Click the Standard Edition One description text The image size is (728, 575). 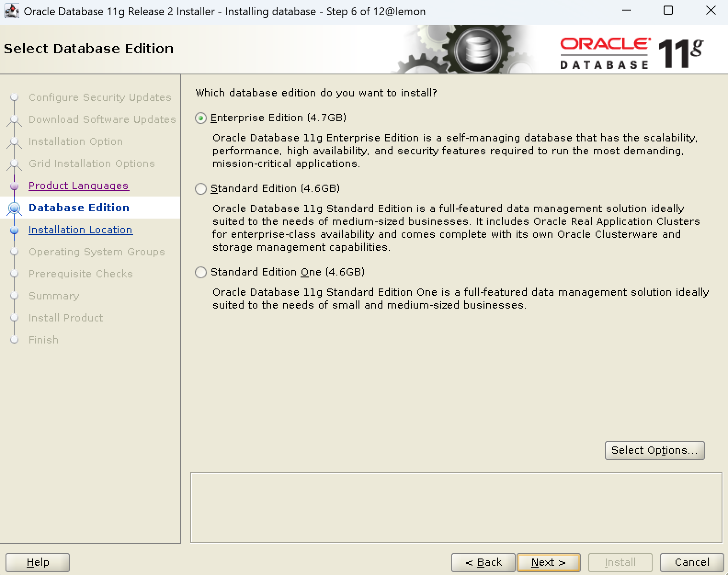(x=461, y=299)
